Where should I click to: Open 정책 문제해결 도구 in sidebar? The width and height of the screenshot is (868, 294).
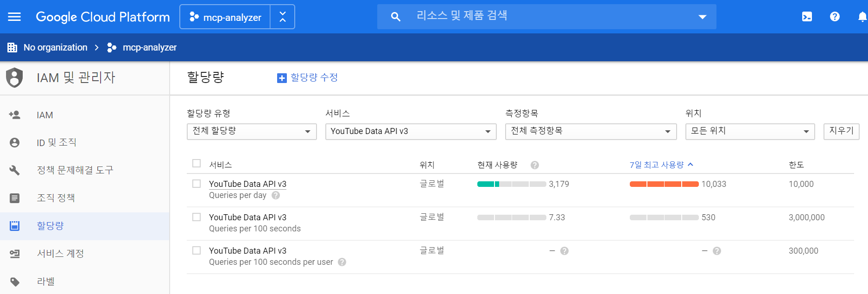(84, 171)
